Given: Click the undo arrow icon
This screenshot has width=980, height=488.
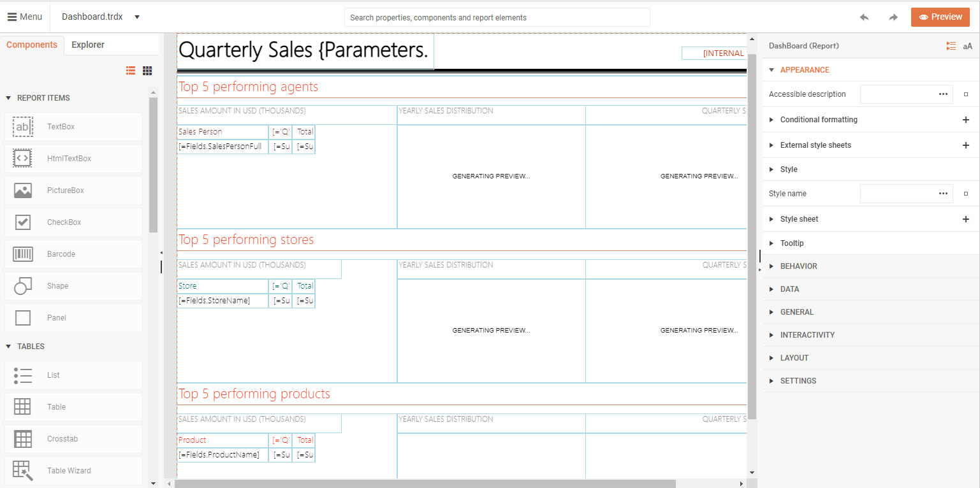Looking at the screenshot, I should 864,17.
